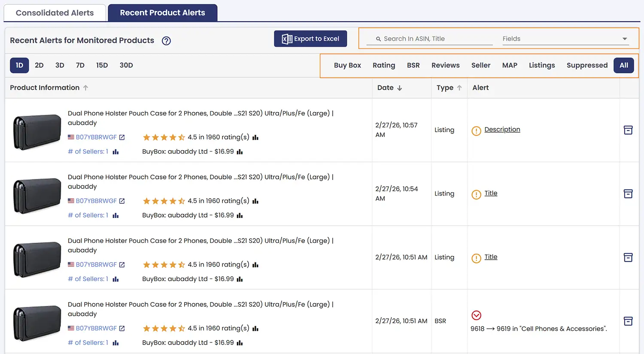The image size is (644, 354).
Task: Switch time range to 7D
Action: tap(80, 65)
